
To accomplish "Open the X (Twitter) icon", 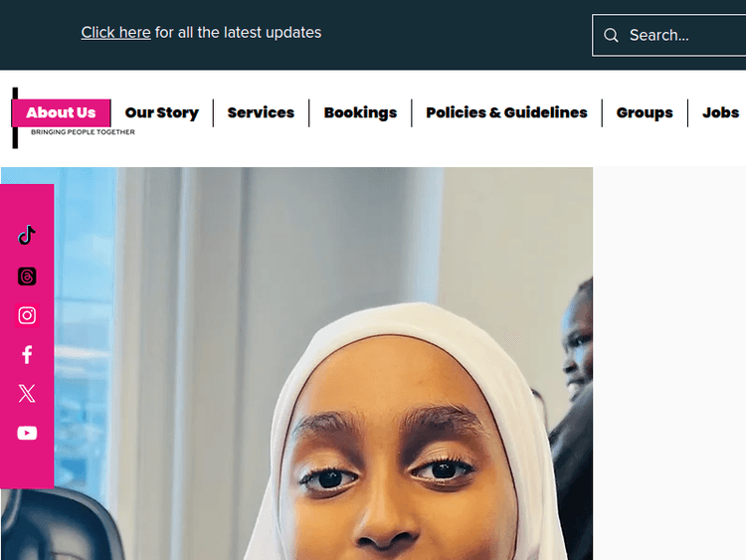I will point(27,394).
